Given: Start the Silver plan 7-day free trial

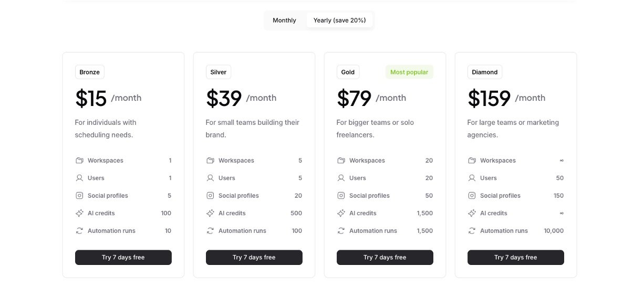Looking at the screenshot, I should click(254, 258).
